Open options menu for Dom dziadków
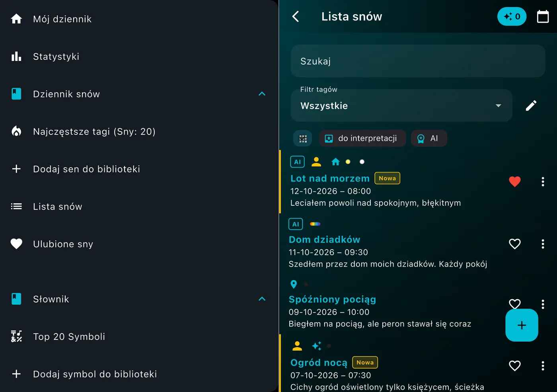557x392 pixels. pyautogui.click(x=543, y=244)
